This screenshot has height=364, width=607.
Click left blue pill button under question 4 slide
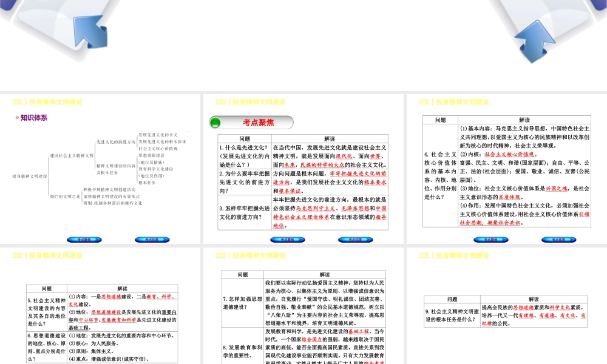(x=491, y=240)
